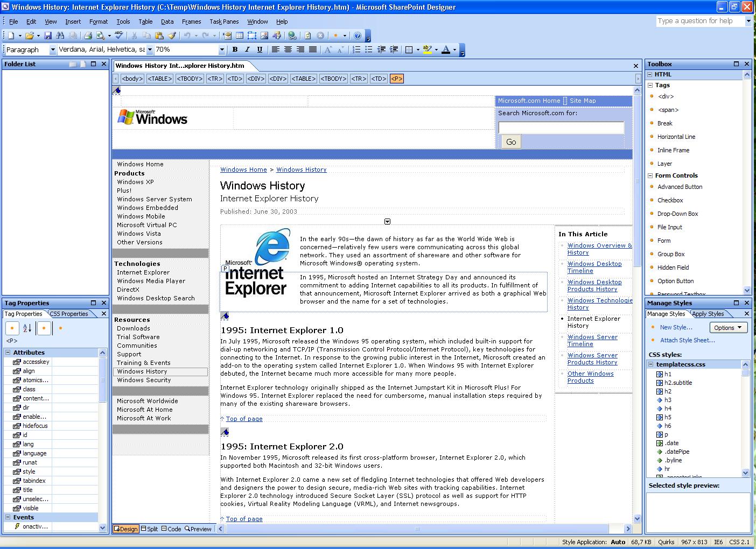Click the Insert Picture from File icon
The width and height of the screenshot is (756, 549).
tap(264, 36)
